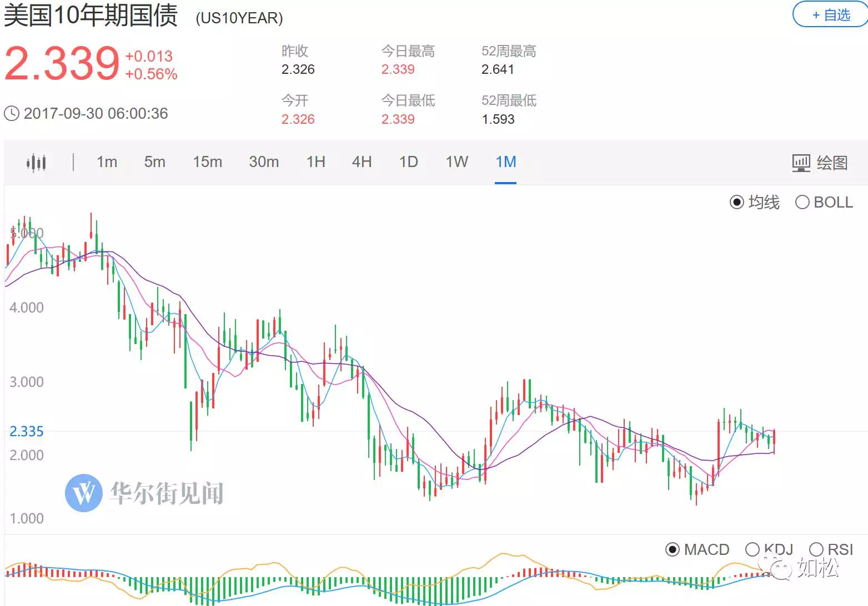Image resolution: width=868 pixels, height=606 pixels.
Task: Click the 1.000 y-axis label
Action: [x=27, y=518]
